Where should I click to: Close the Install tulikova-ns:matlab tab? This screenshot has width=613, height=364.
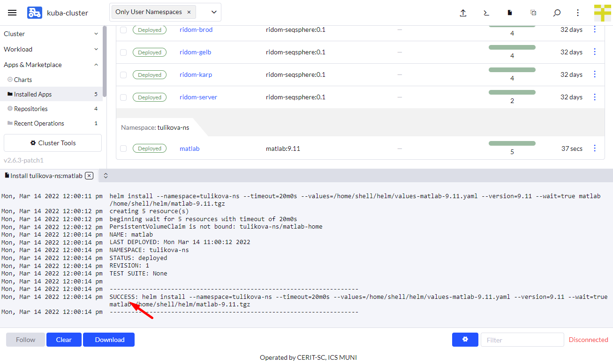(89, 176)
